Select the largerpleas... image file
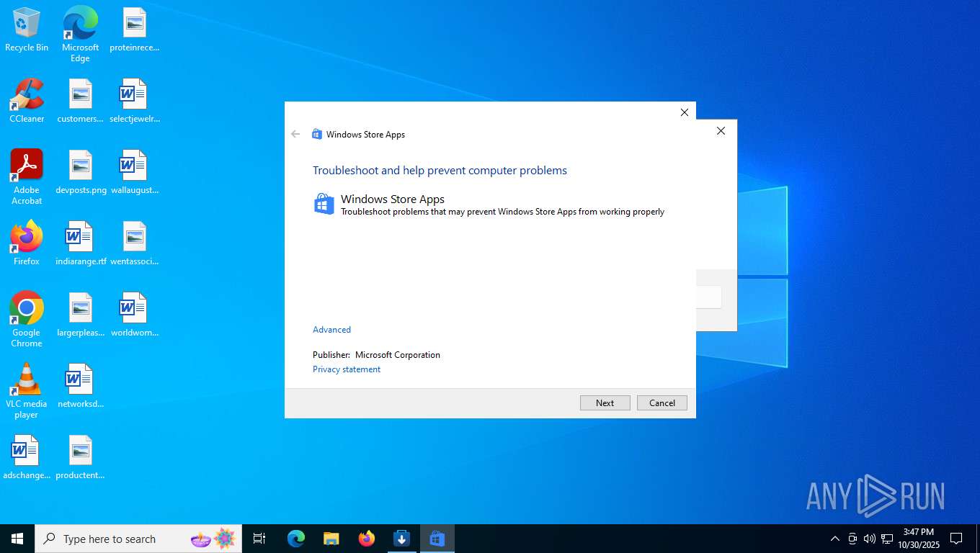 [80, 315]
